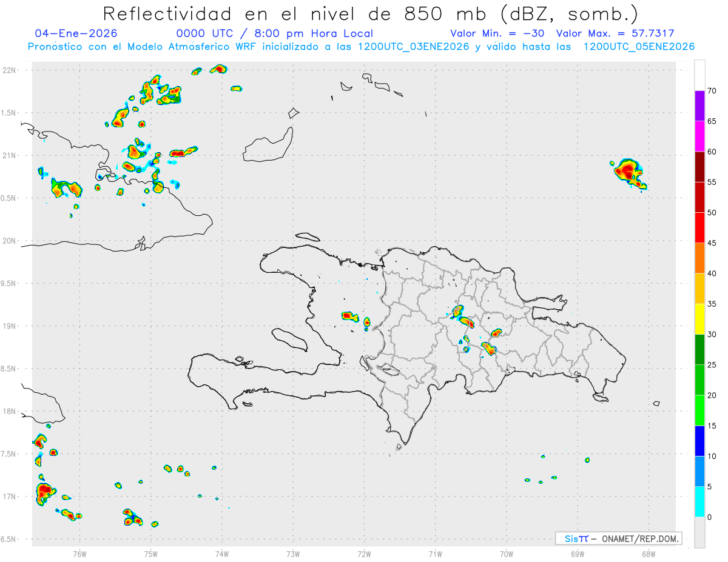Click the '76W' longitude axis label
Image resolution: width=728 pixels, height=562 pixels.
point(79,555)
